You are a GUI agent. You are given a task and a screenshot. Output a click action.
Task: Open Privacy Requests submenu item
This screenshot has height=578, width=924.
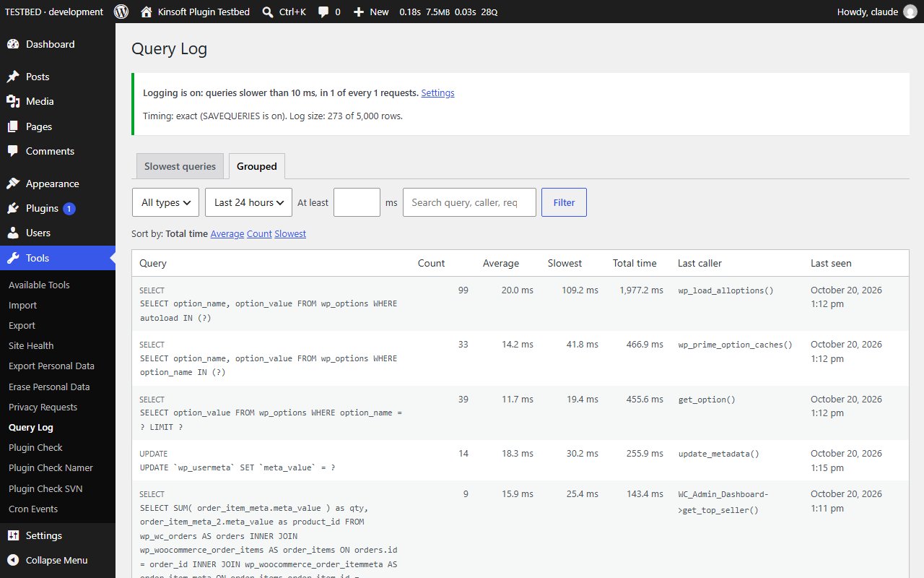pyautogui.click(x=43, y=407)
